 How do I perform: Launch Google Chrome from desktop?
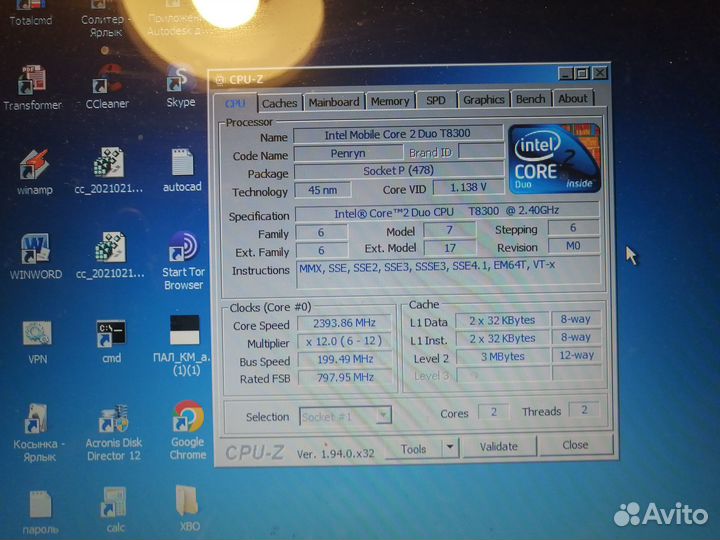[188, 431]
